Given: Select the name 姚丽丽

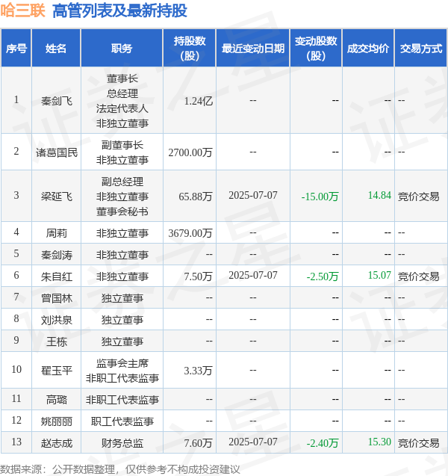Looking at the screenshot, I should coord(57,421).
